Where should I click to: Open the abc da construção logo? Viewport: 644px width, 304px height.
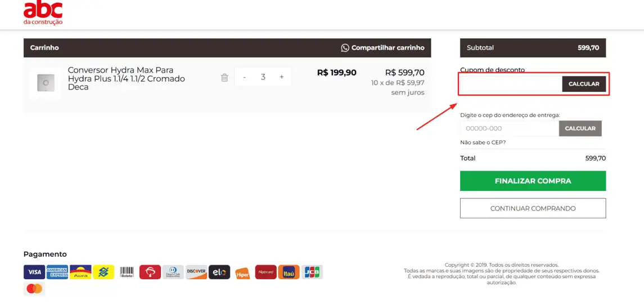[43, 13]
